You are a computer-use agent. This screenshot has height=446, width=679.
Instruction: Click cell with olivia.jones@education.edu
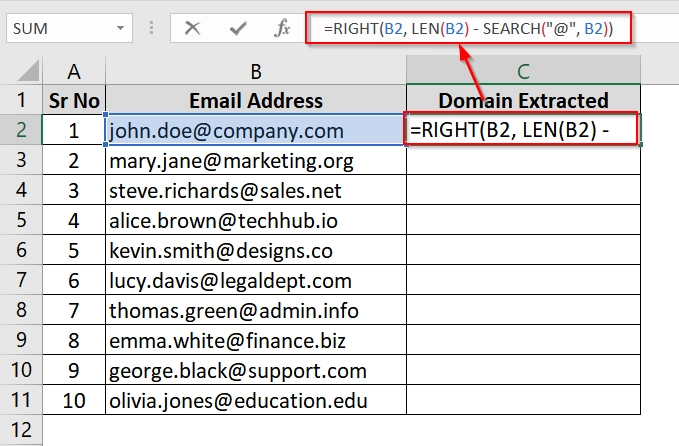point(256,400)
